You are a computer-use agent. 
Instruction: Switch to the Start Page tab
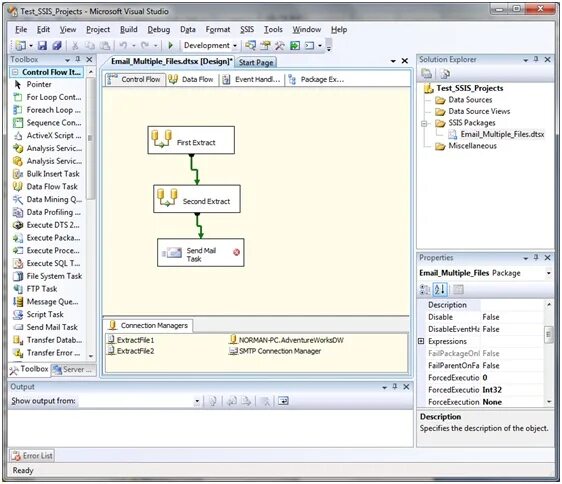(x=256, y=62)
